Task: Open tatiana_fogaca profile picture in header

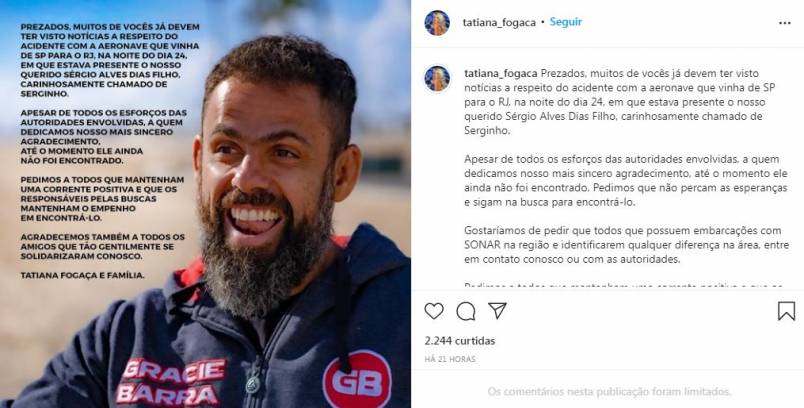Action: [437, 23]
